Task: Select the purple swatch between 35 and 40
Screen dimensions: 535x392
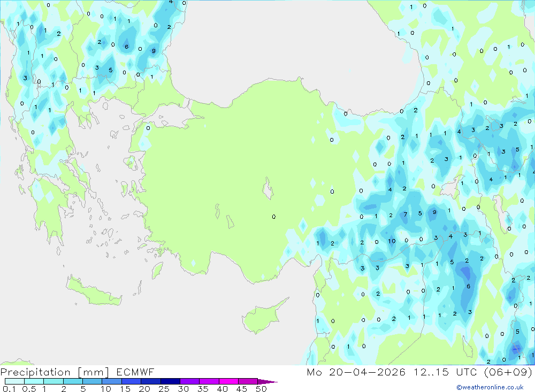Action: (209, 381)
